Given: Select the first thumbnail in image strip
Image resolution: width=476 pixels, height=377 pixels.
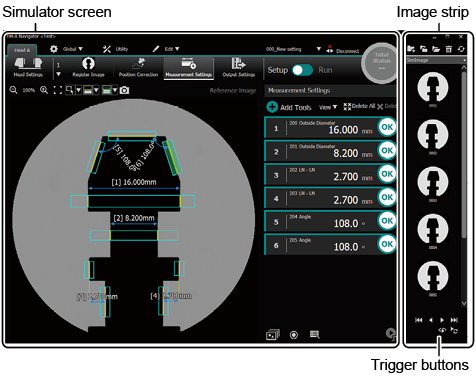Looking at the screenshot, I should point(433,87).
